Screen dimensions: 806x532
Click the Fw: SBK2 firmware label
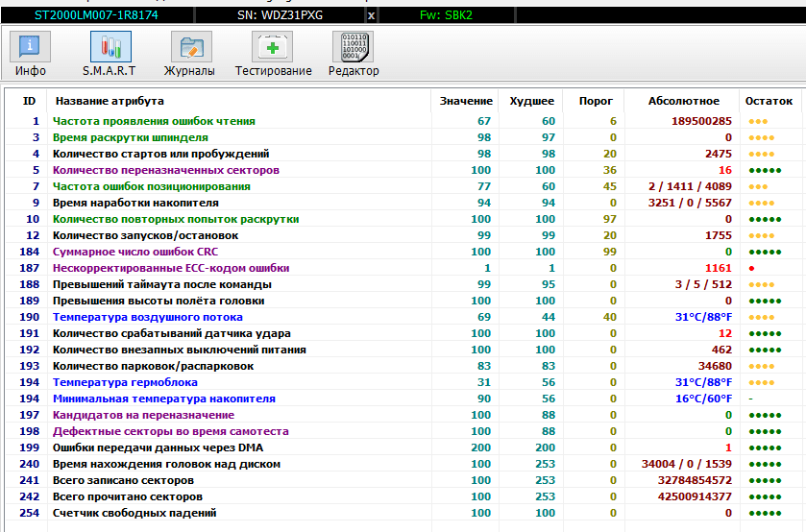[x=447, y=16]
